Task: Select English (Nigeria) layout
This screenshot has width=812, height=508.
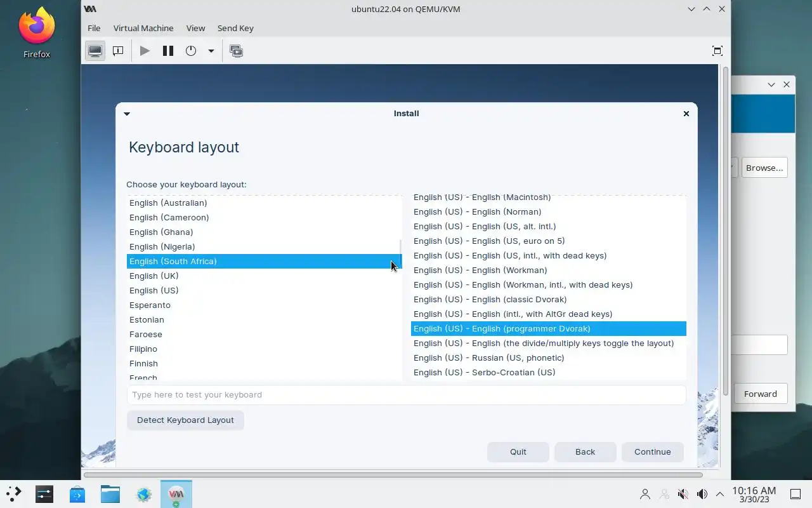Action: click(264, 246)
